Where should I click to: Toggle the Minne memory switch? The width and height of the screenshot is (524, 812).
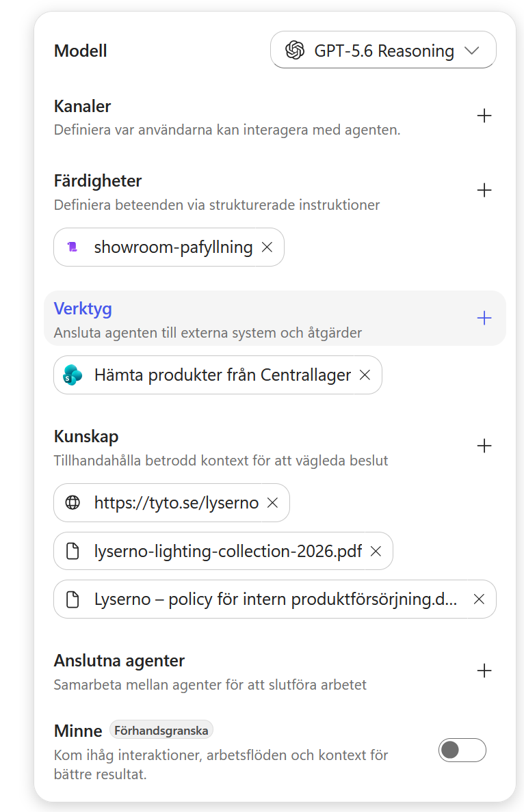[462, 750]
